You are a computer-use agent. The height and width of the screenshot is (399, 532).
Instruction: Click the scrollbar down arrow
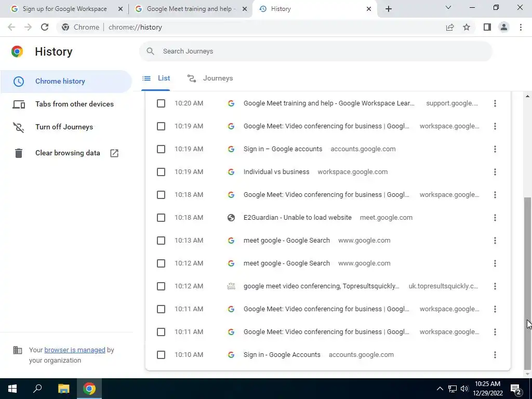(527, 374)
